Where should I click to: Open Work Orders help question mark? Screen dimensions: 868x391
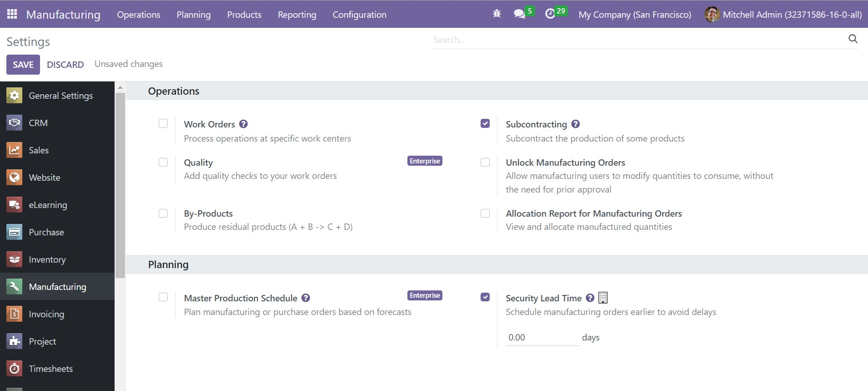[x=243, y=124]
